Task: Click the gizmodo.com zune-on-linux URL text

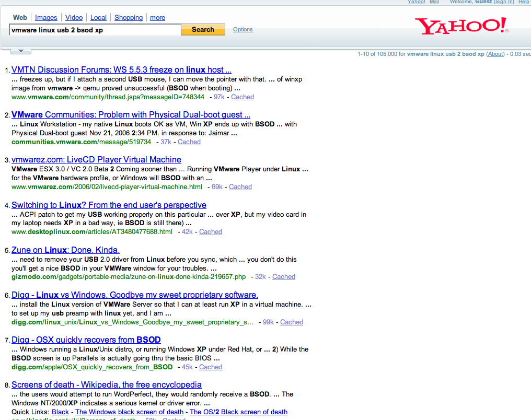Action: click(129, 277)
